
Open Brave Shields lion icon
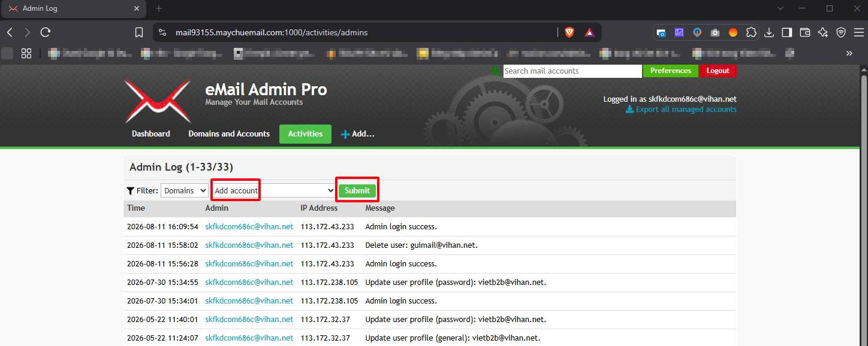click(x=569, y=32)
